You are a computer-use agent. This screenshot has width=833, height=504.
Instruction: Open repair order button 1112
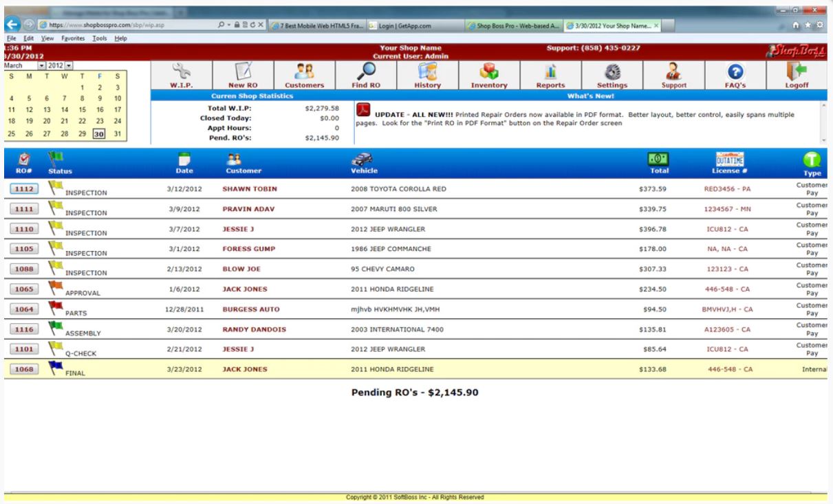tap(25, 189)
